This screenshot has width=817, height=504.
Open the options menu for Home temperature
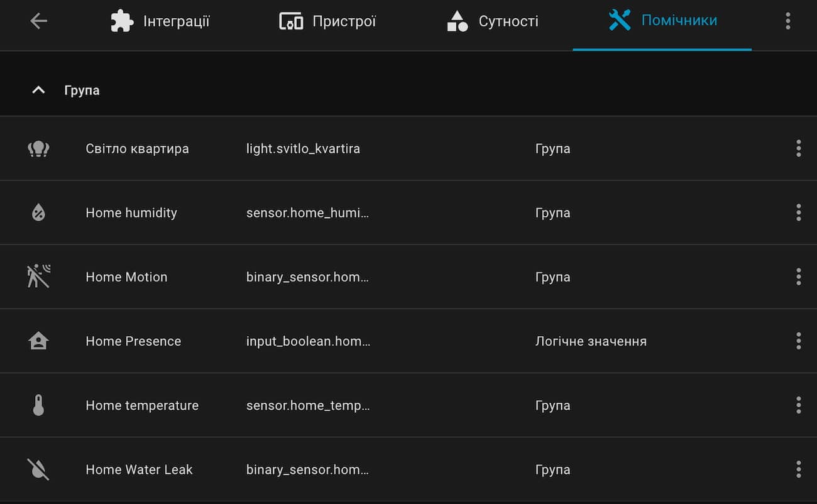click(x=799, y=405)
